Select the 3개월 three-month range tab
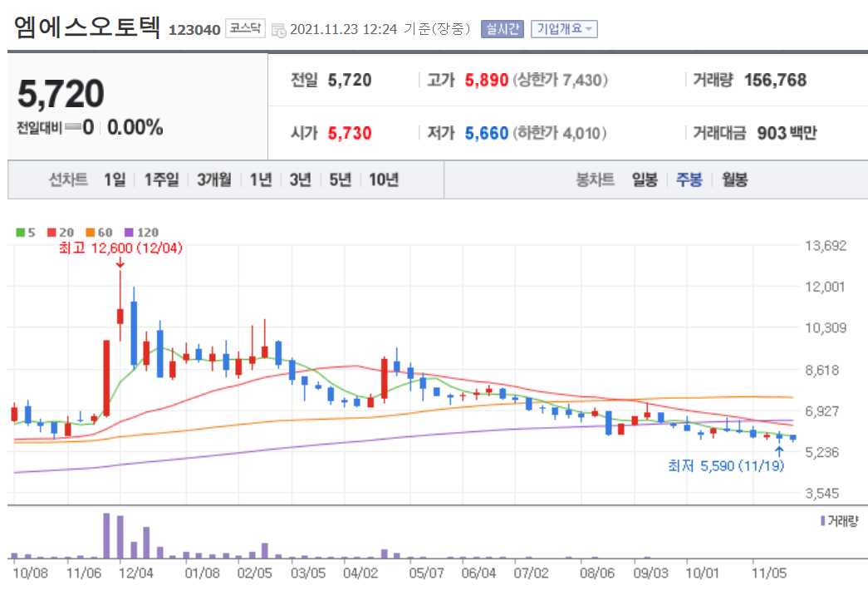Image resolution: width=868 pixels, height=590 pixels. coord(213,178)
